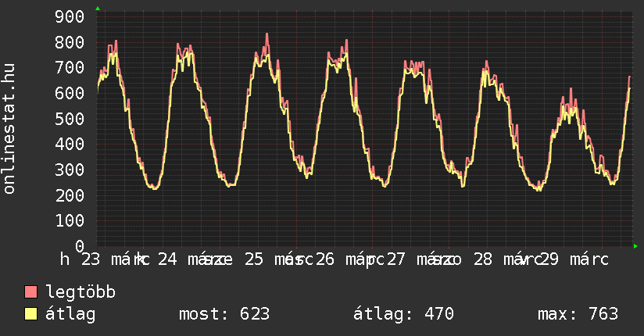Click the 100 y-axis label
The width and height of the screenshot is (644, 336).
click(71, 221)
